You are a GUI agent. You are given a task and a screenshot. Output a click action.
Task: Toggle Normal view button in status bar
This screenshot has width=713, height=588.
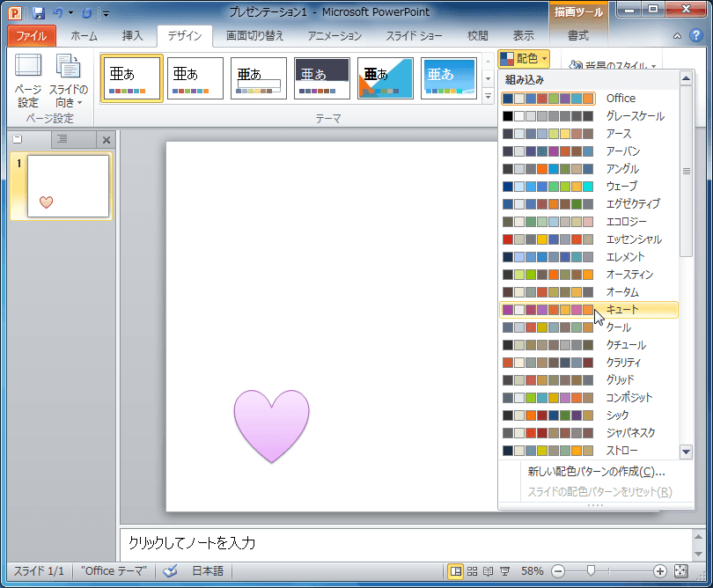(x=456, y=570)
